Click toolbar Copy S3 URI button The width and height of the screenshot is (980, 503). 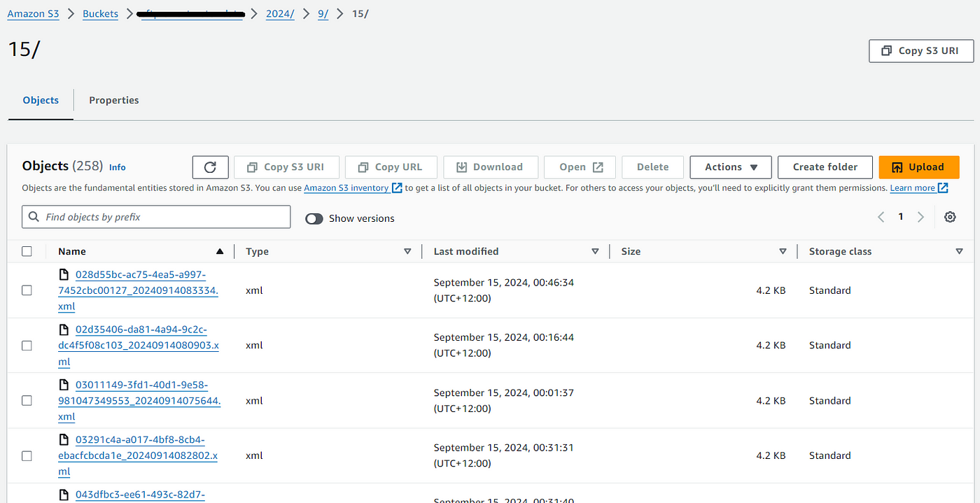click(287, 167)
